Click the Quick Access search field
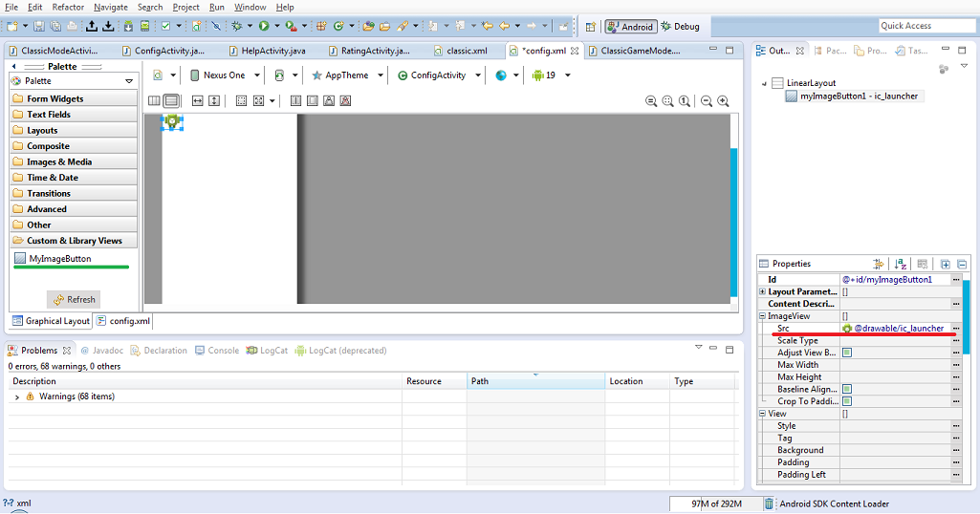The image size is (980, 514). click(926, 26)
